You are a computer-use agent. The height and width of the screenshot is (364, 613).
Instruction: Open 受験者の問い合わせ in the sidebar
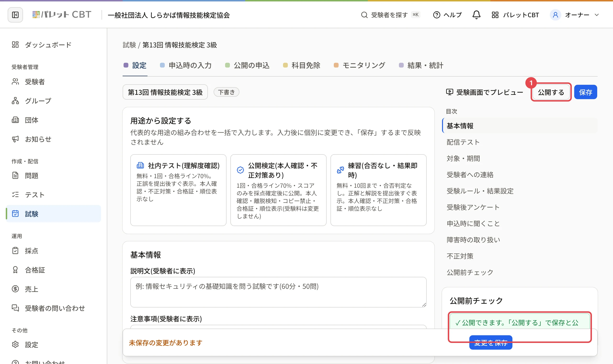(x=53, y=308)
